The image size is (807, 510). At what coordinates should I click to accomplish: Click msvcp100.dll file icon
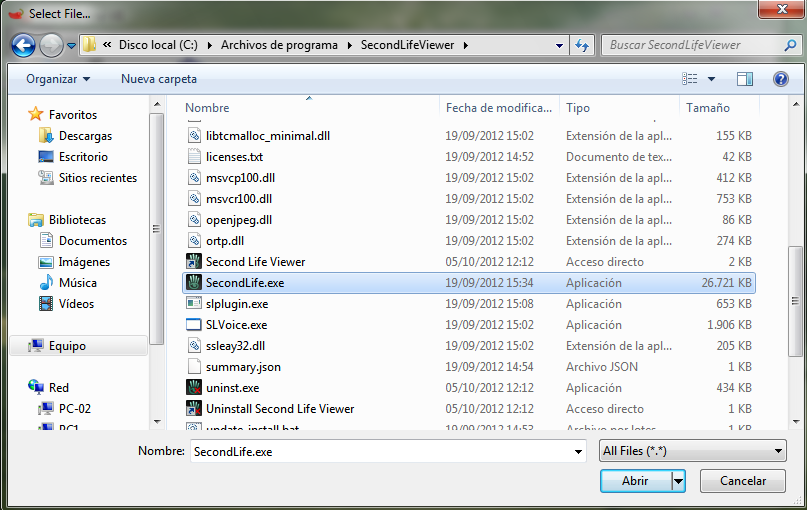(x=194, y=178)
